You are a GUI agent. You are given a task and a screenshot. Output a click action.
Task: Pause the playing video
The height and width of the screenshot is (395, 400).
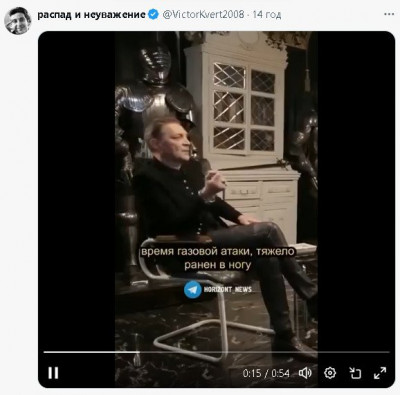tap(53, 373)
